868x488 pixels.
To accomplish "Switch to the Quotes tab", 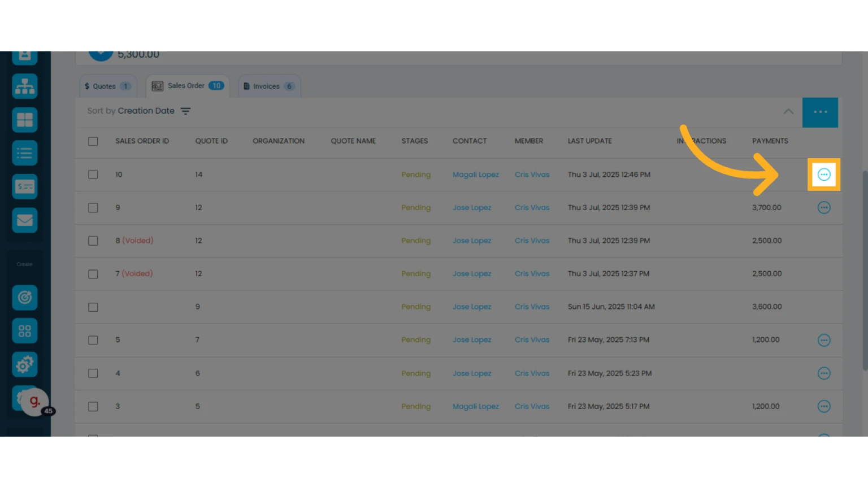I will [107, 86].
